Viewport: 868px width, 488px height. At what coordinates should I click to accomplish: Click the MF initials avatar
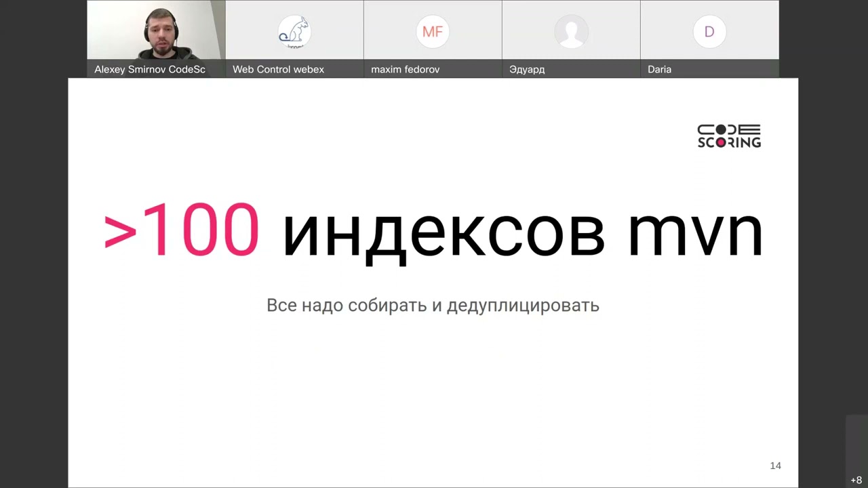pyautogui.click(x=433, y=32)
